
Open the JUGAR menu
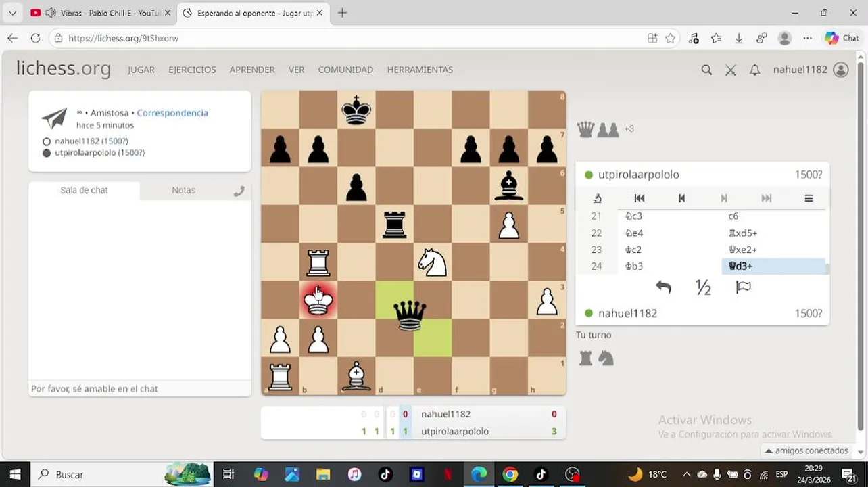click(x=141, y=70)
